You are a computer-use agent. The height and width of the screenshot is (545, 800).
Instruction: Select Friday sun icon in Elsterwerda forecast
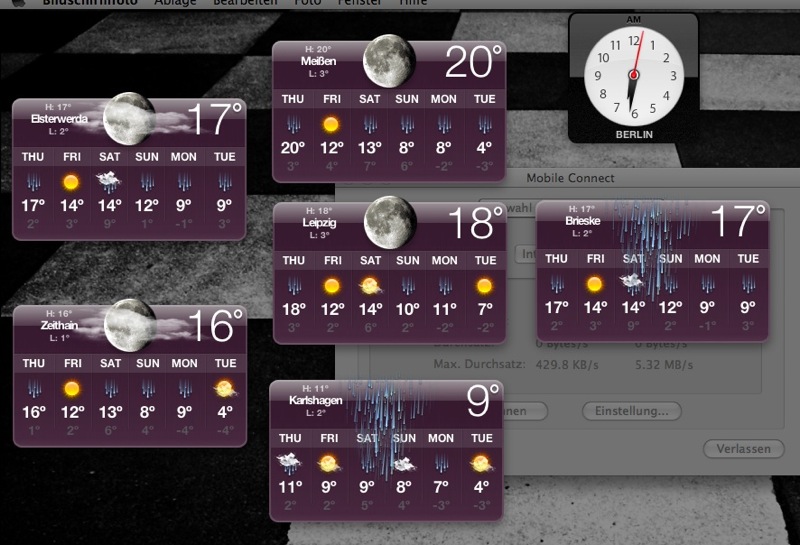(71, 182)
